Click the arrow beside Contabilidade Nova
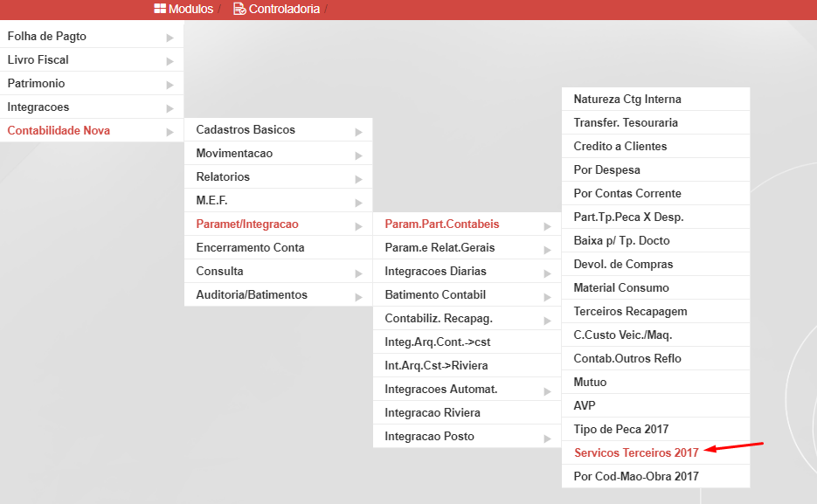 pyautogui.click(x=170, y=132)
